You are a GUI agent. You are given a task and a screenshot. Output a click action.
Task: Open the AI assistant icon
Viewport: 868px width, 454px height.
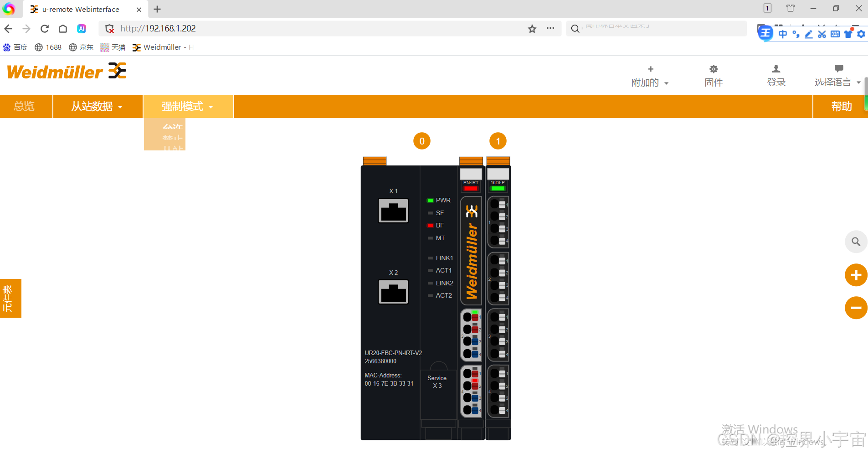pyautogui.click(x=82, y=29)
